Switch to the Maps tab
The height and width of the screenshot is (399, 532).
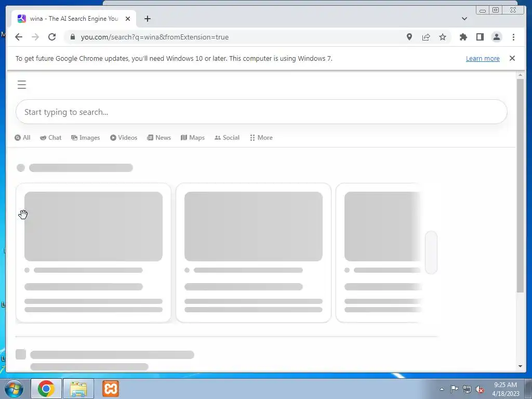(192, 137)
